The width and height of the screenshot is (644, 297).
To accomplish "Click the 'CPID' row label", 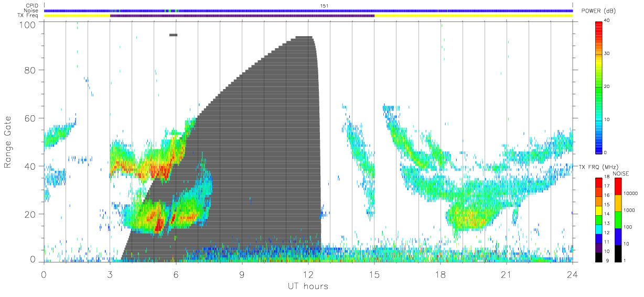I will point(31,6).
